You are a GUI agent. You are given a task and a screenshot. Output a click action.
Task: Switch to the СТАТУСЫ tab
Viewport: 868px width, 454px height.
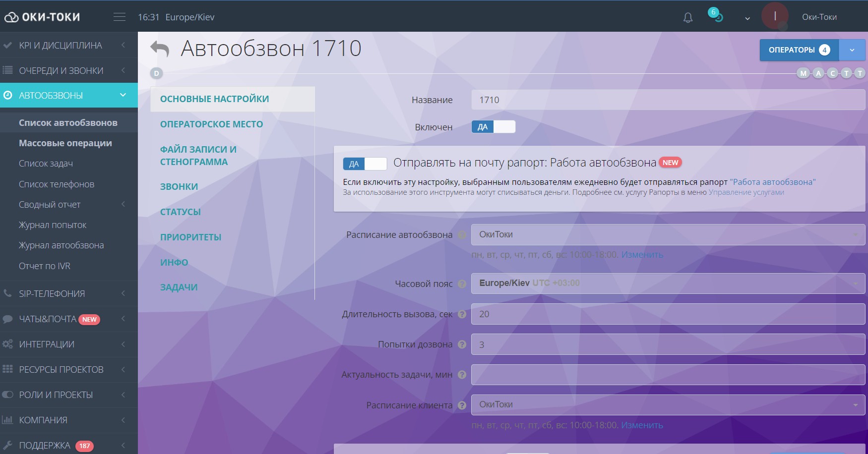tap(180, 212)
